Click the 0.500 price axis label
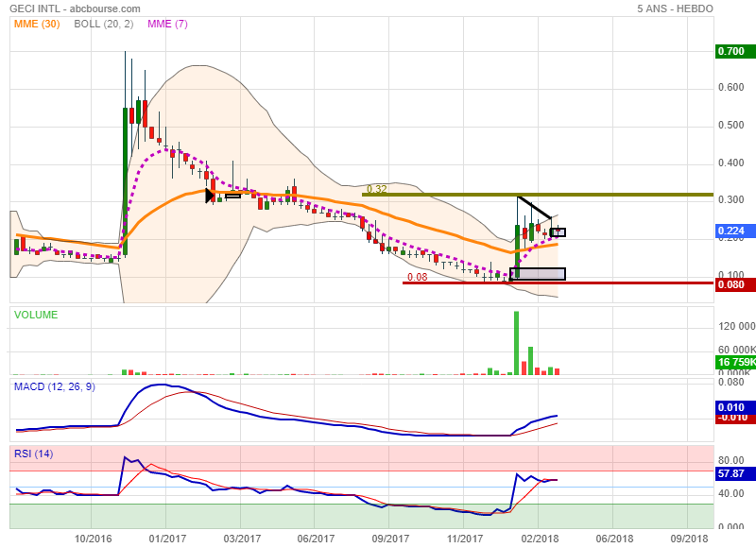 (x=730, y=126)
